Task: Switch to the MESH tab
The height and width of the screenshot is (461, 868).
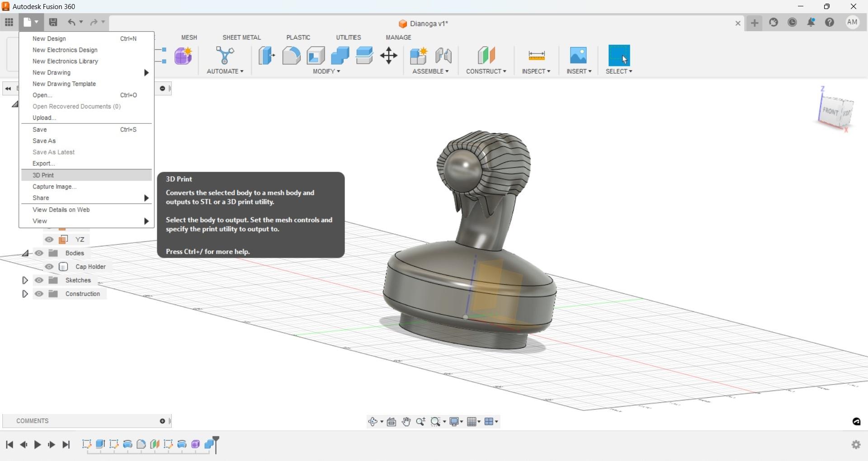Action: click(189, 38)
